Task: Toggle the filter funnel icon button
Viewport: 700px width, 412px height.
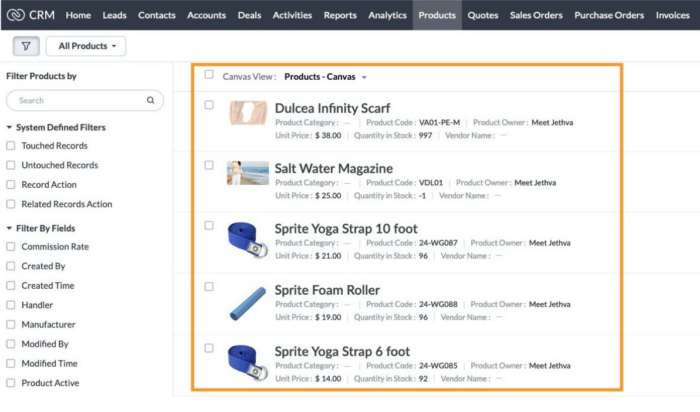Action: pyautogui.click(x=26, y=46)
